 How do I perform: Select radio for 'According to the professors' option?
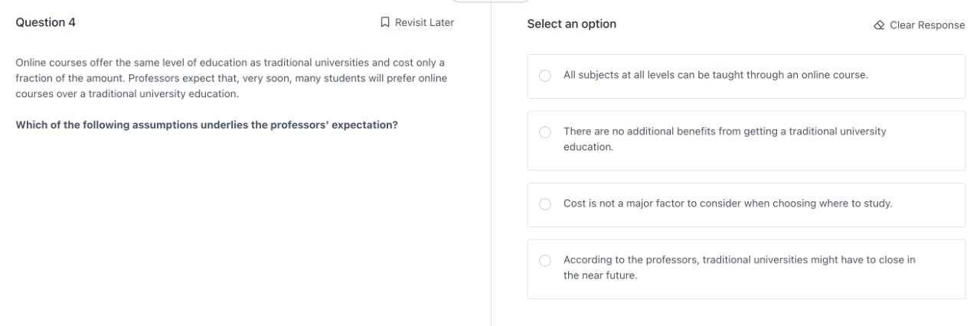click(x=545, y=261)
